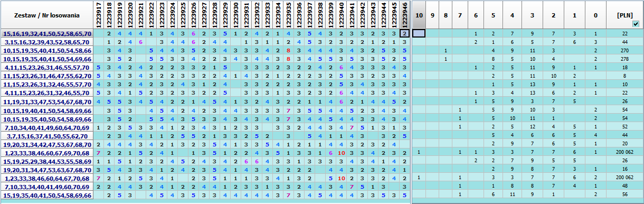The height and width of the screenshot is (204, 644).
Task: Click the 278 PLN winnings cell
Action: 624,59
